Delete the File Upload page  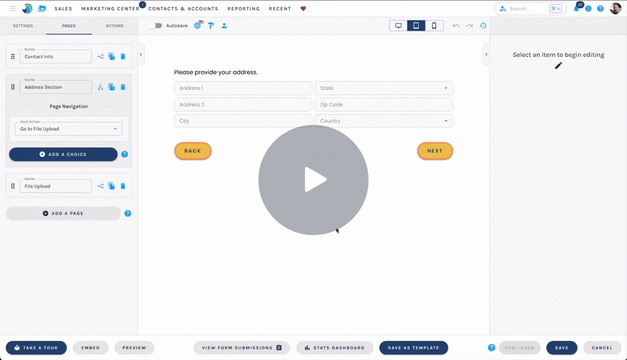click(x=123, y=186)
